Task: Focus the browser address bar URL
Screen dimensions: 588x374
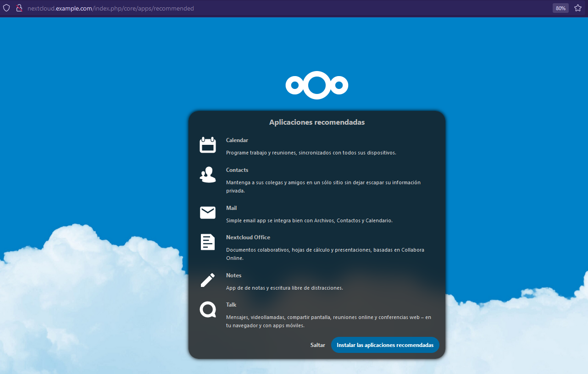Action: (111, 8)
